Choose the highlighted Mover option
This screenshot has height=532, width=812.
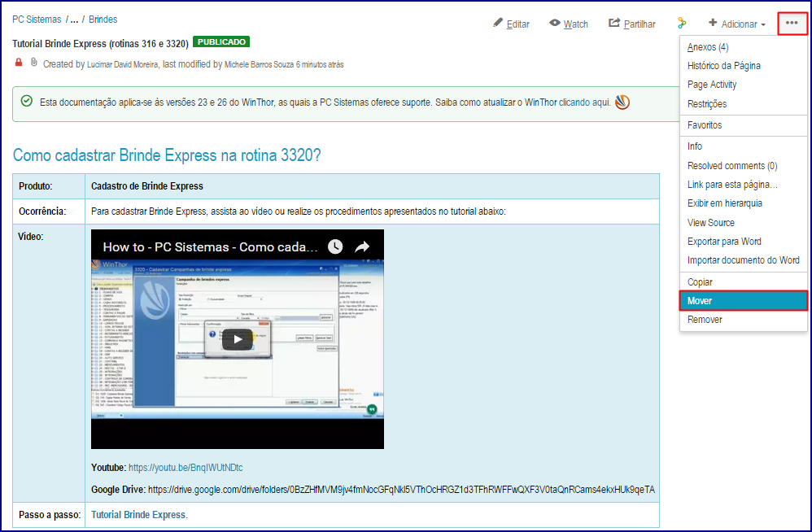743,301
